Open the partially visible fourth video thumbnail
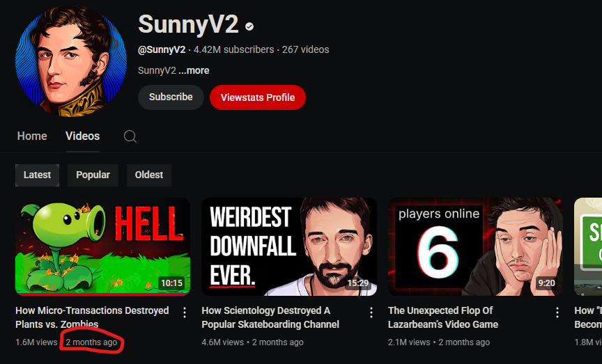 [588, 246]
